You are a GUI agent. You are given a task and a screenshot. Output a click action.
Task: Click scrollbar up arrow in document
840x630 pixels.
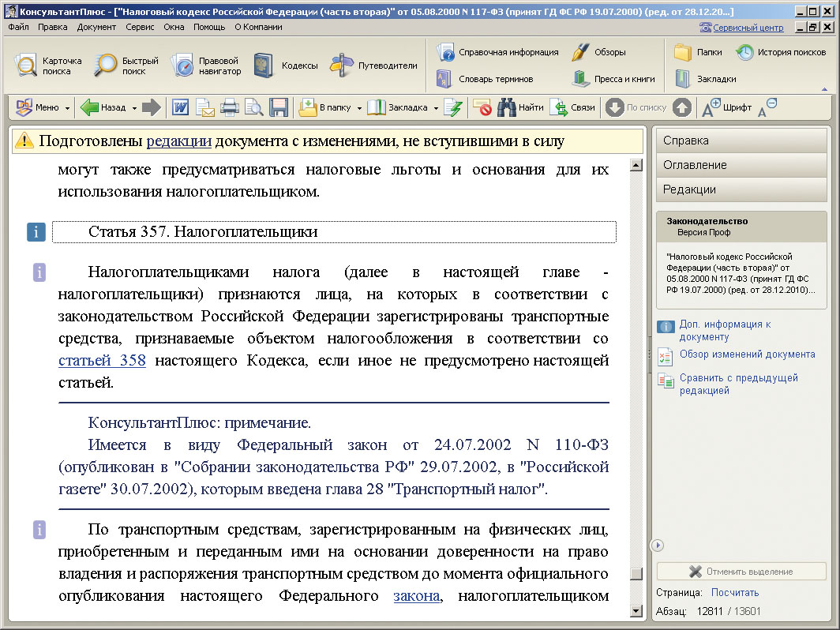[x=636, y=165]
